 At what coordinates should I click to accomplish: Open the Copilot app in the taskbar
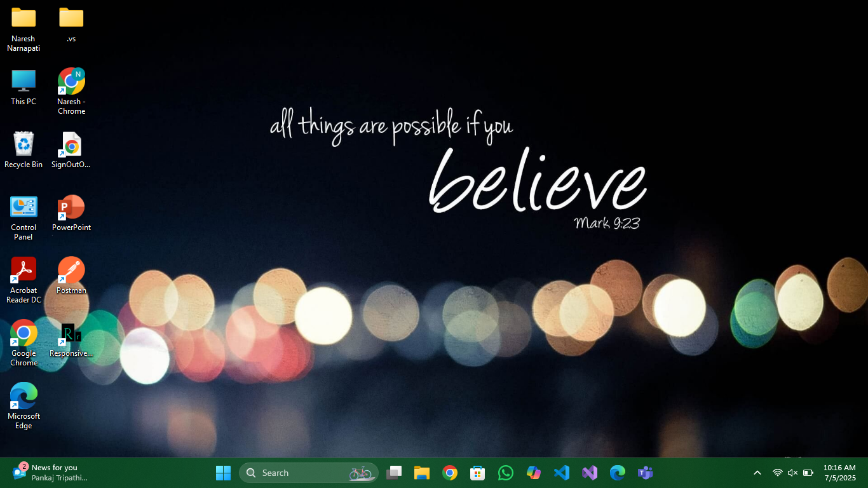[534, 473]
